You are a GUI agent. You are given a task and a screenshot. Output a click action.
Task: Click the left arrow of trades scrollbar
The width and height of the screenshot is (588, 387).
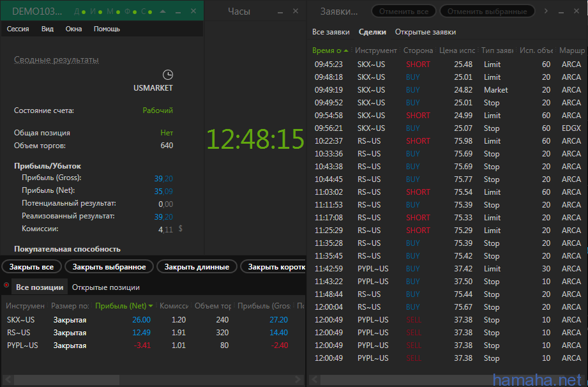(x=314, y=379)
